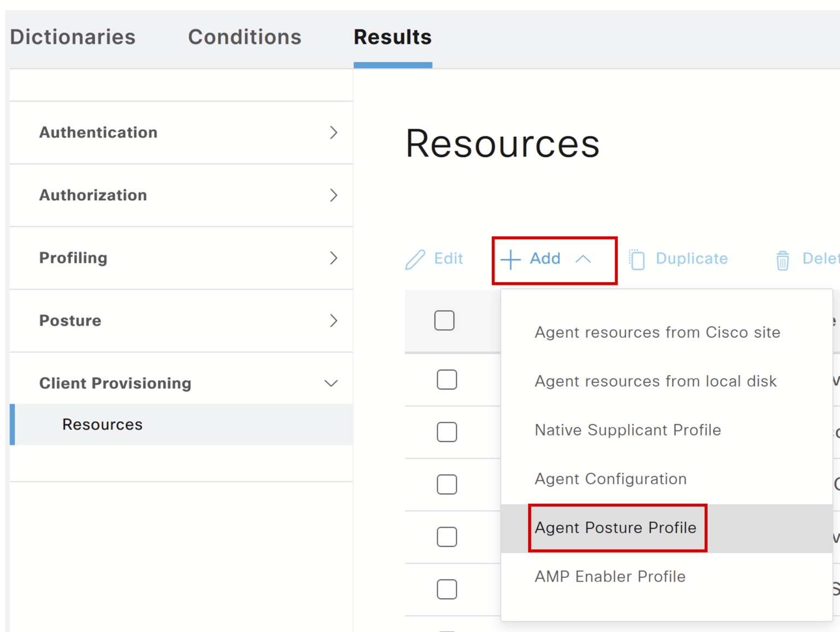Viewport: 840px width, 632px height.
Task: Click the Add plus icon
Action: pyautogui.click(x=510, y=259)
